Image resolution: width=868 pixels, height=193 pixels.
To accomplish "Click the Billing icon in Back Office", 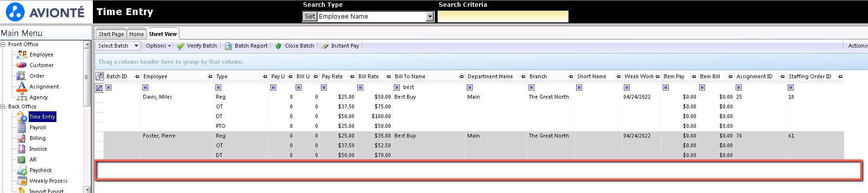I will pyautogui.click(x=22, y=138).
